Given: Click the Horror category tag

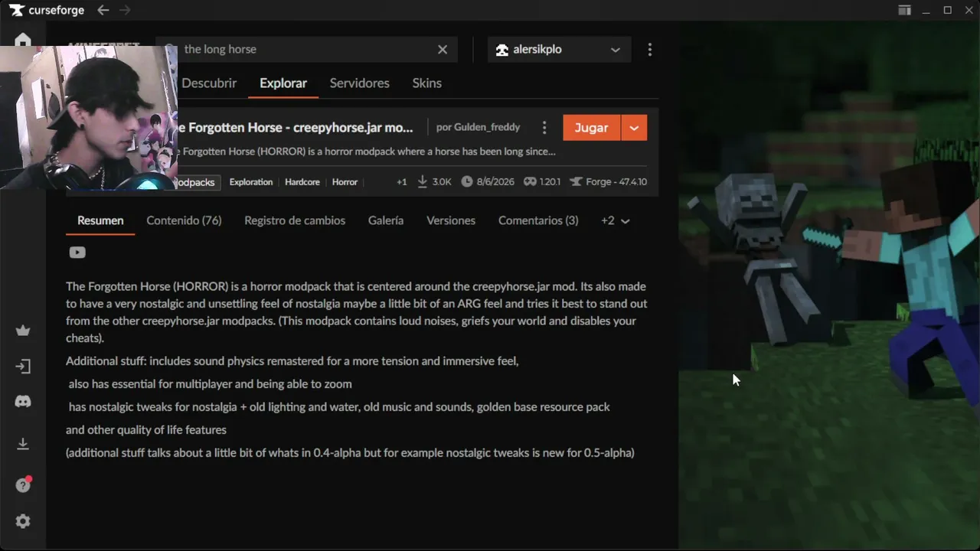Looking at the screenshot, I should pos(345,182).
